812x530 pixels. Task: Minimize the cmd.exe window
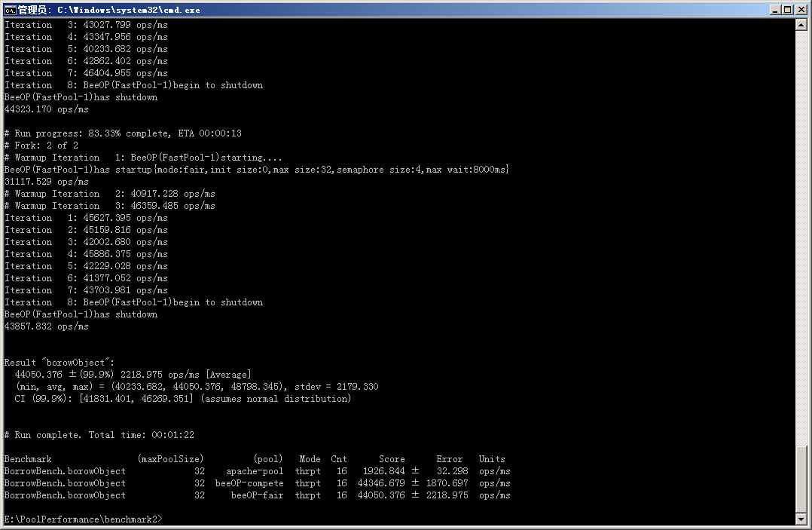coord(774,10)
